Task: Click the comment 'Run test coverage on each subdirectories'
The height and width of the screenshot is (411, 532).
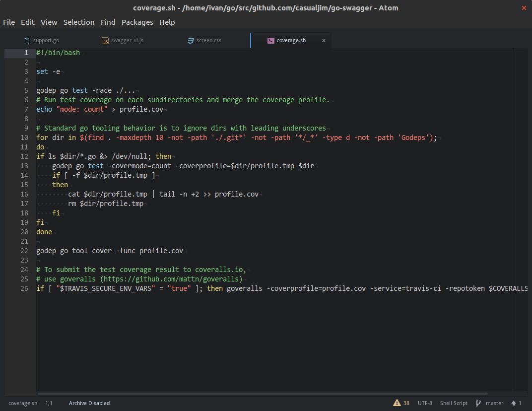Action: click(183, 100)
